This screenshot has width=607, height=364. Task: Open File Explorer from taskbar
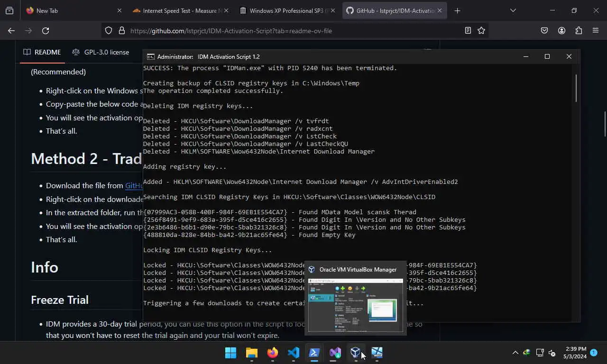(x=251, y=353)
